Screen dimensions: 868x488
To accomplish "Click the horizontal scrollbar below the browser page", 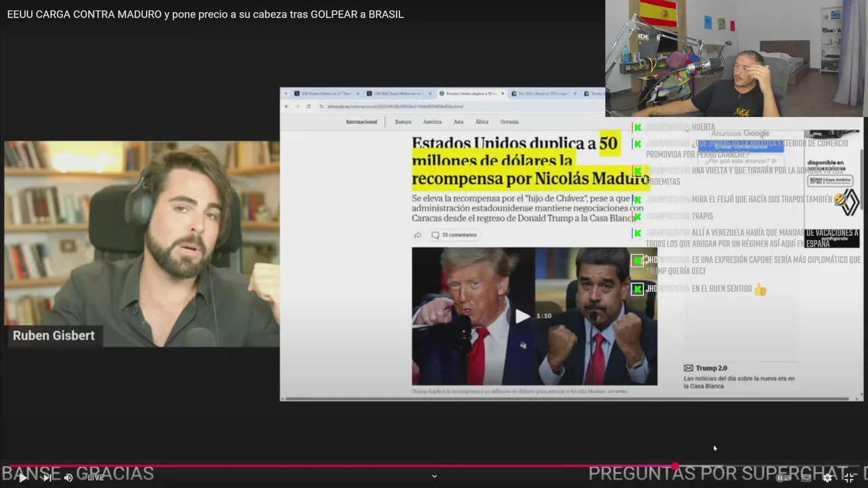I will click(567, 399).
